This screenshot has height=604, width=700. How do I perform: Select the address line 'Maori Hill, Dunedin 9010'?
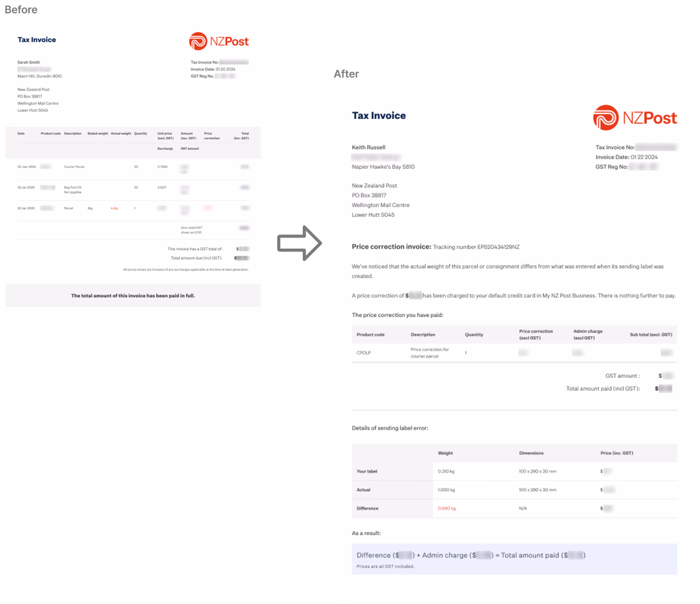click(x=39, y=77)
